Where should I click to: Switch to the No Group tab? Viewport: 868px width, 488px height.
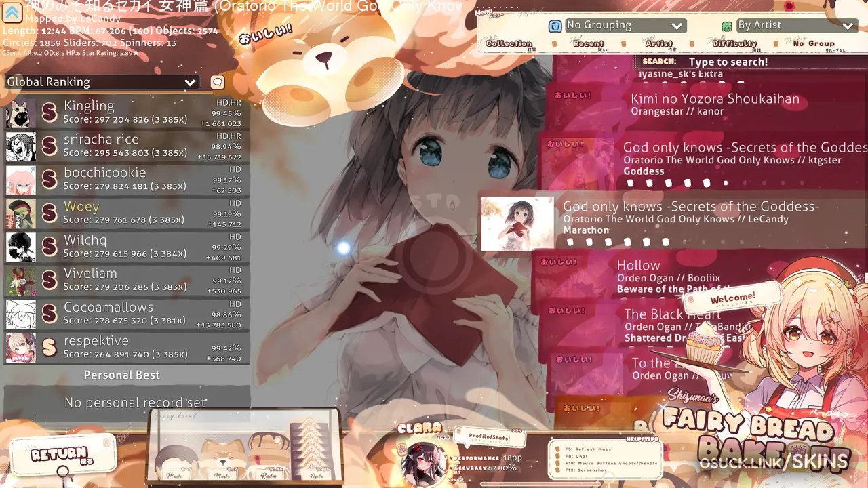click(x=814, y=44)
